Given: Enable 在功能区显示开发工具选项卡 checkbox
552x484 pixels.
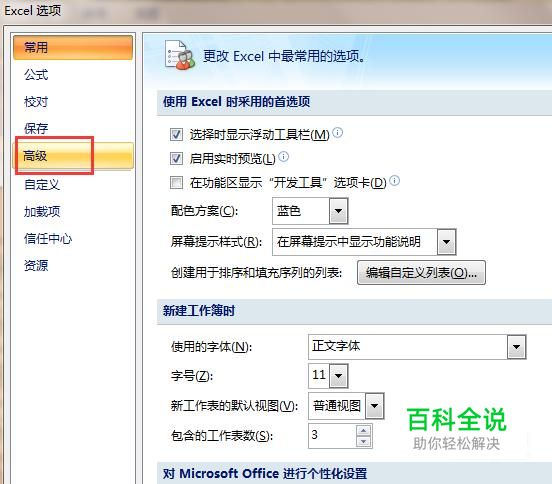Looking at the screenshot, I should click(x=176, y=183).
